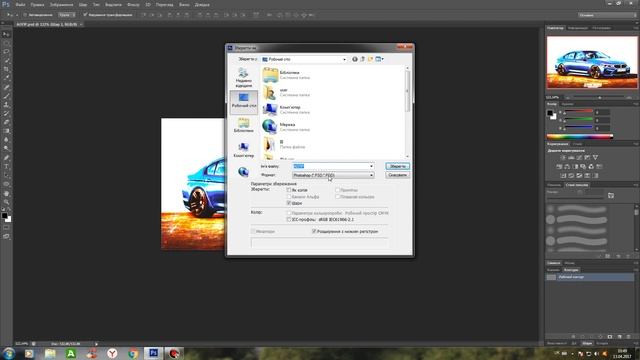Select the Brush tool
Screen dimensions: 640x360
click(x=6, y=96)
